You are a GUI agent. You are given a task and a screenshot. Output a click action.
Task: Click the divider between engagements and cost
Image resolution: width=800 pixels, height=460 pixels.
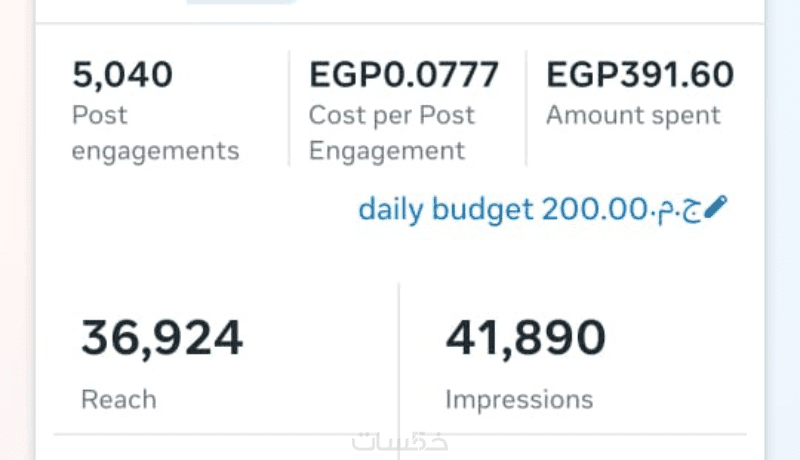[289, 108]
